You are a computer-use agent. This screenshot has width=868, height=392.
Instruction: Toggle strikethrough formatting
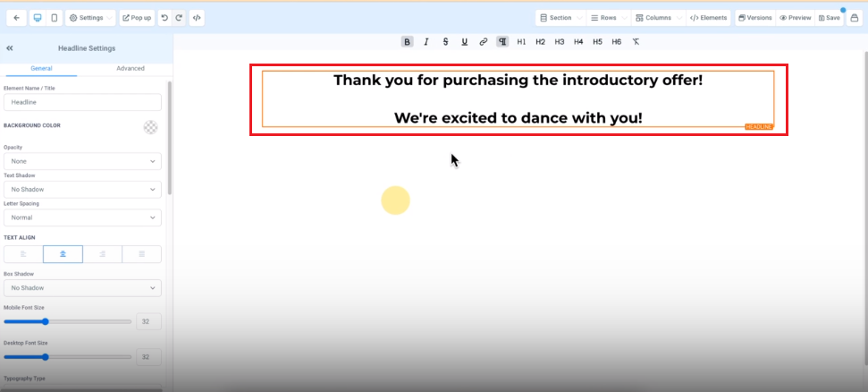[x=445, y=41]
